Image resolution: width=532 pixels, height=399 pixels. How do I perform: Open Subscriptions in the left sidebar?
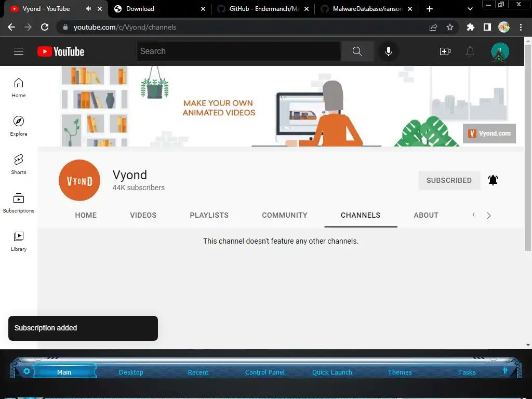click(19, 203)
